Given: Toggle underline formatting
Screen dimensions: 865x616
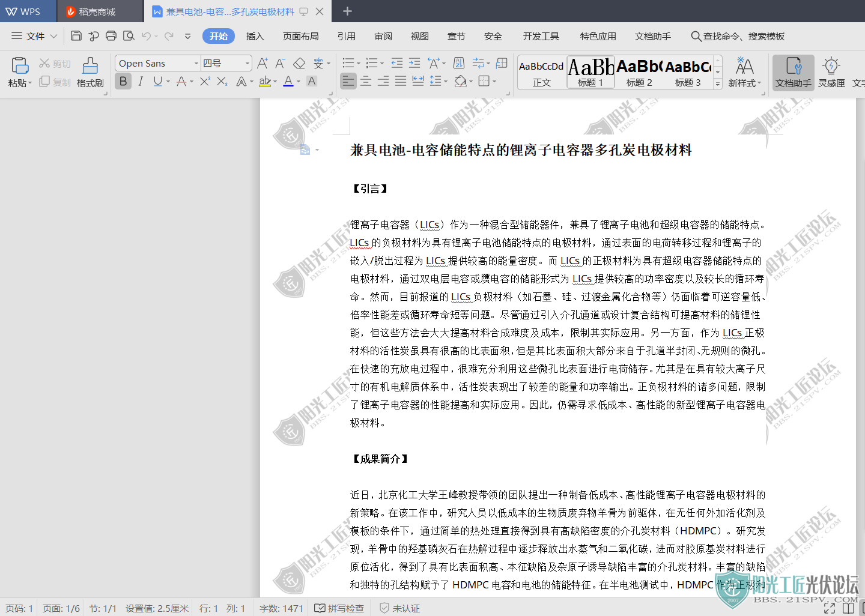Looking at the screenshot, I should click(157, 81).
